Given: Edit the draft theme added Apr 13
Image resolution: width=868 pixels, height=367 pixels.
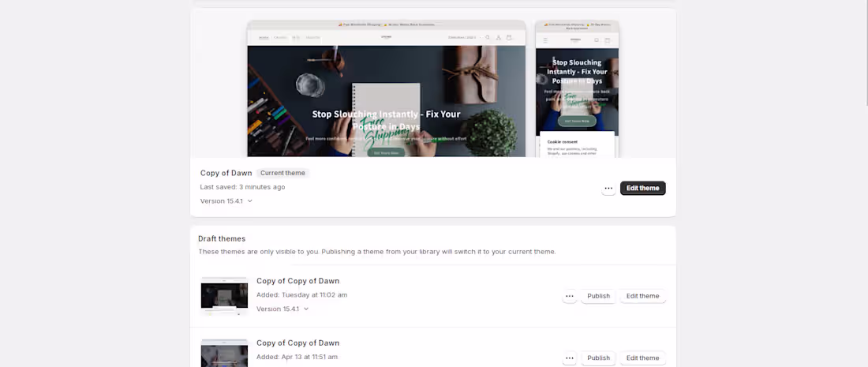Looking at the screenshot, I should (x=642, y=358).
